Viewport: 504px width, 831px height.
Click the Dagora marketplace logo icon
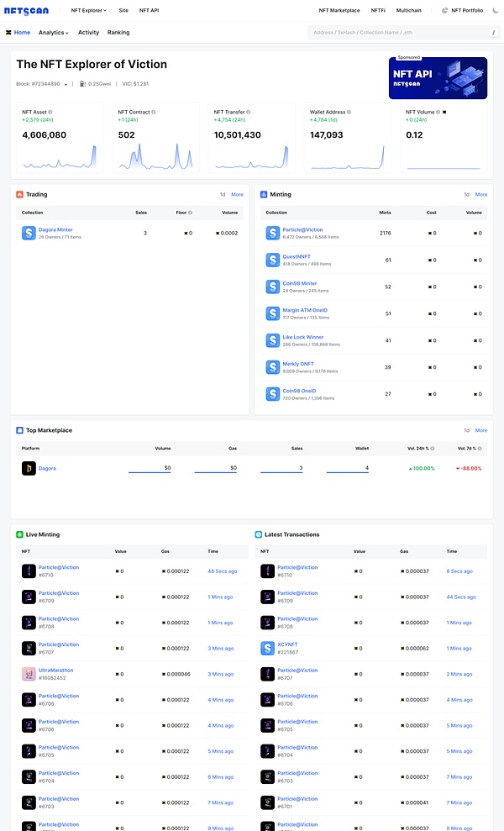tap(29, 468)
